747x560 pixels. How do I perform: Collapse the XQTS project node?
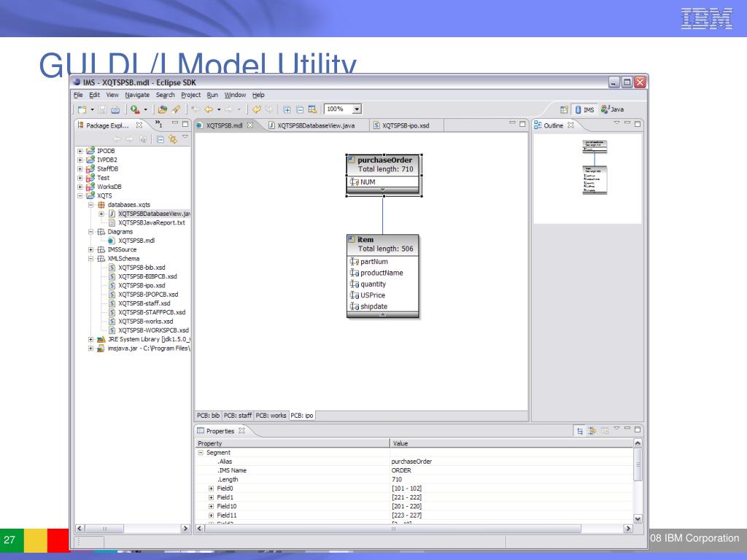click(80, 195)
